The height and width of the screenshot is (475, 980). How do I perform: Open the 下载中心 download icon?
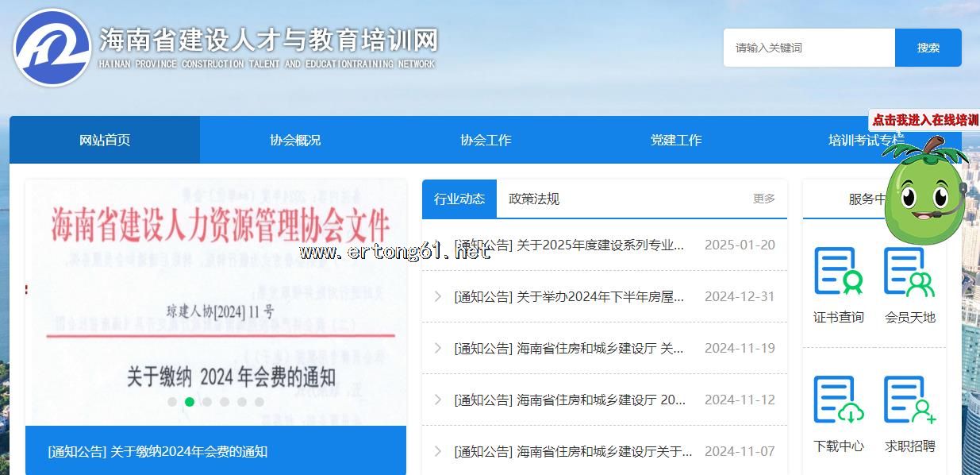(838, 400)
